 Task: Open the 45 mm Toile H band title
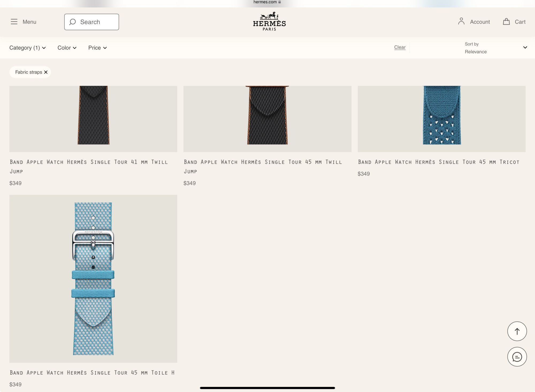92,372
